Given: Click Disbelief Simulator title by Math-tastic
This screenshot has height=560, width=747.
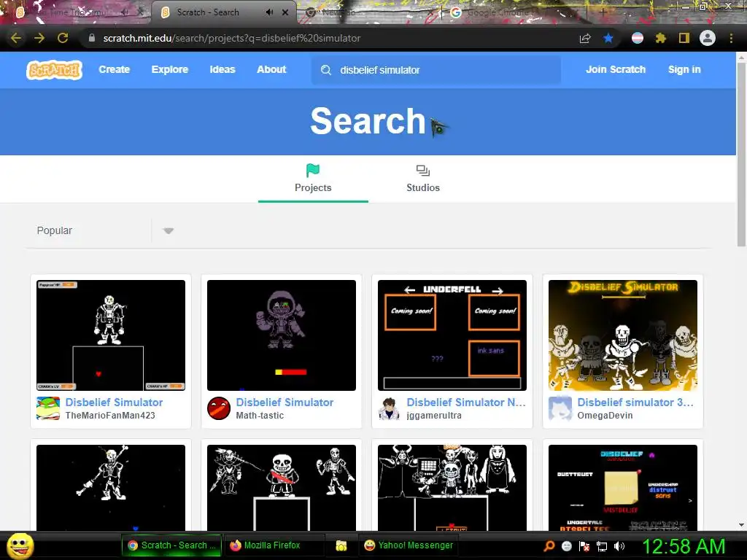Looking at the screenshot, I should click(x=285, y=402).
